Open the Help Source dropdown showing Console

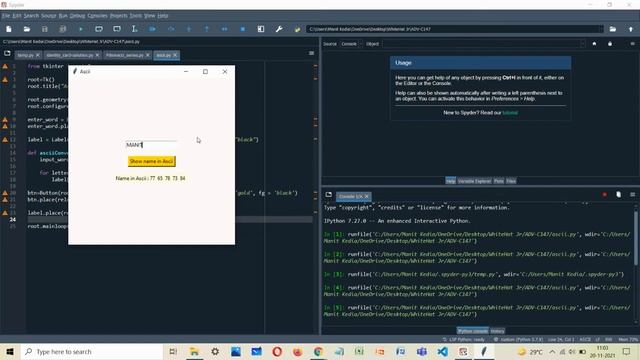pos(352,44)
